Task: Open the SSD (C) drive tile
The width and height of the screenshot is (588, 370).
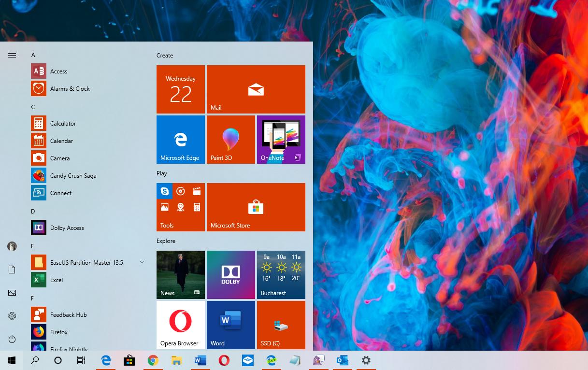Action: coord(281,325)
